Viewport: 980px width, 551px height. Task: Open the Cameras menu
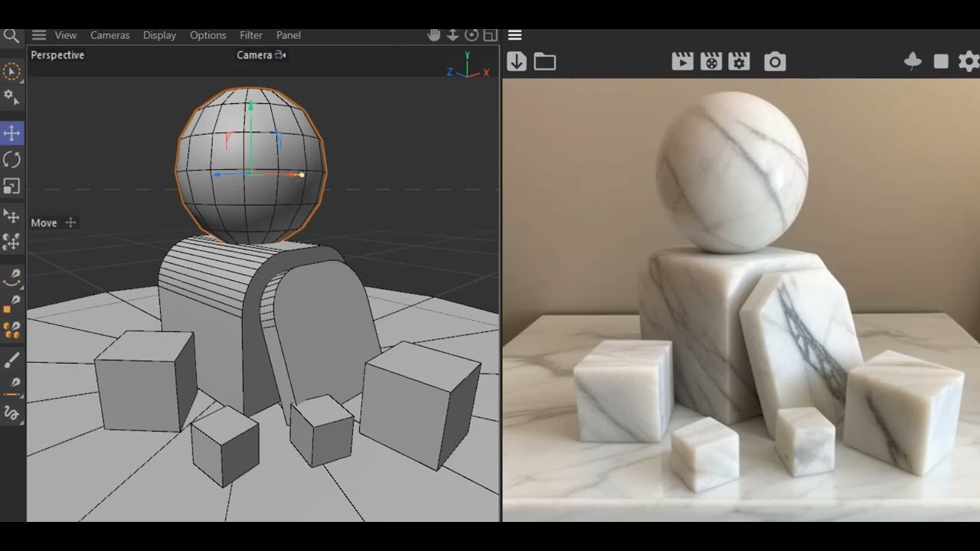(x=109, y=35)
